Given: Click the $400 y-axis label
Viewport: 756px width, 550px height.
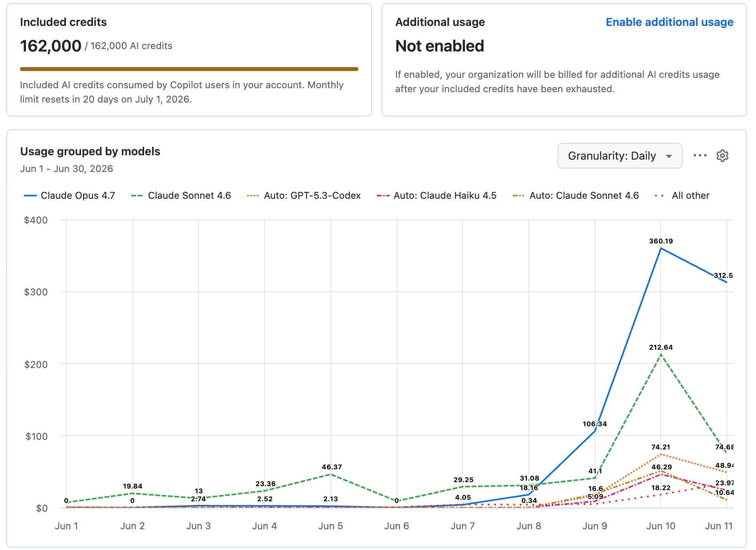Looking at the screenshot, I should point(36,220).
